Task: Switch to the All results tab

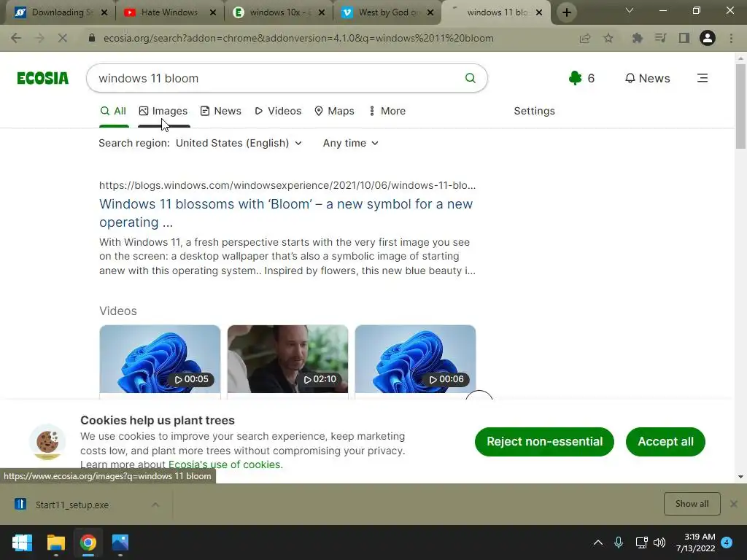Action: click(113, 111)
